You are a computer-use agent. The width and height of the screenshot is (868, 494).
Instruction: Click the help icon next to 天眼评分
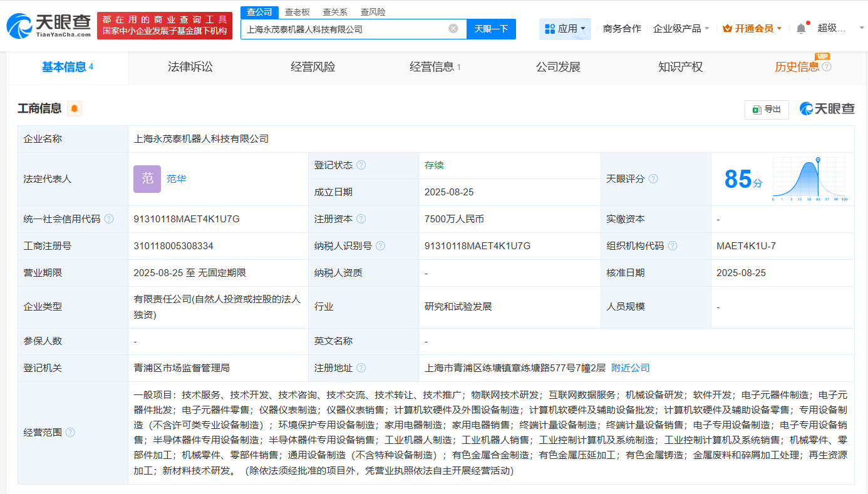click(x=653, y=179)
